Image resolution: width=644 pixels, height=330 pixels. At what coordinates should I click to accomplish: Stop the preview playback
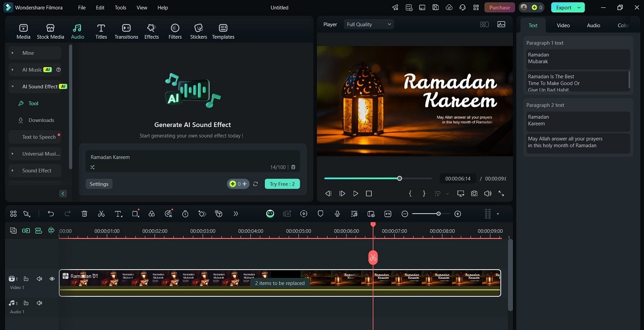pos(369,194)
